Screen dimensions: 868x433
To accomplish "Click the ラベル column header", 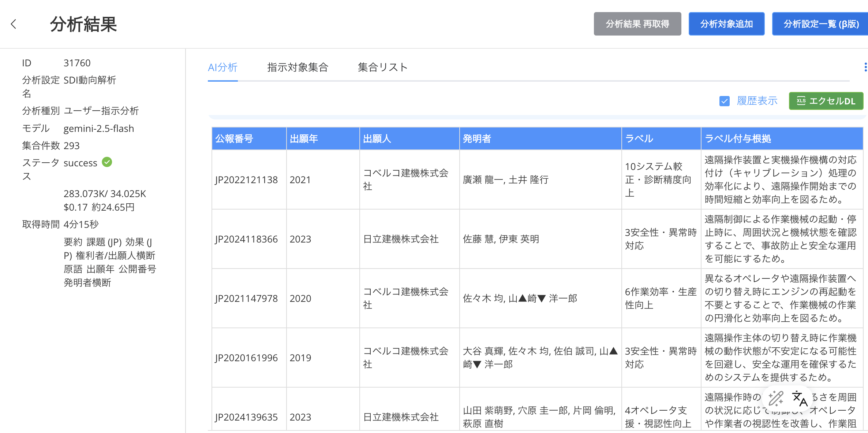I will tap(639, 139).
